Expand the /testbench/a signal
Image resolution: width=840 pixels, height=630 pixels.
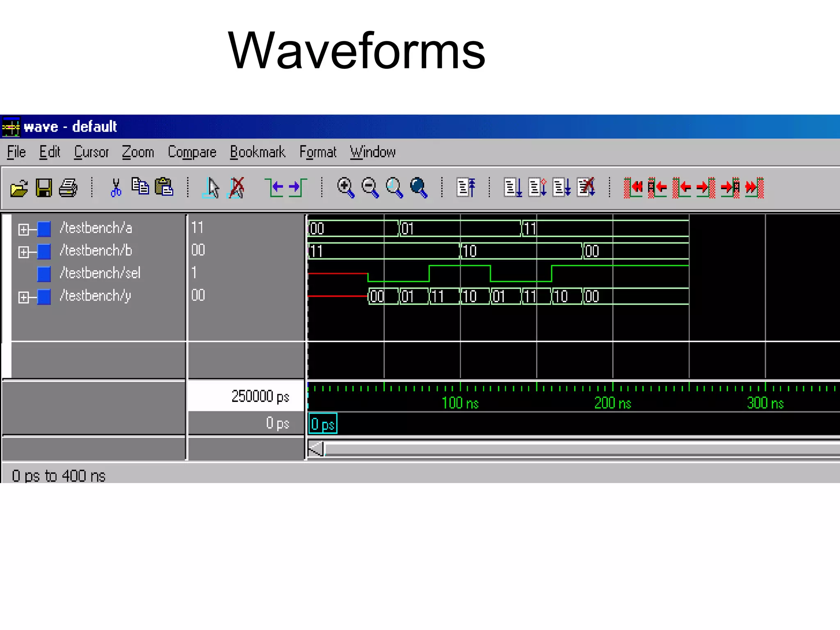click(23, 229)
